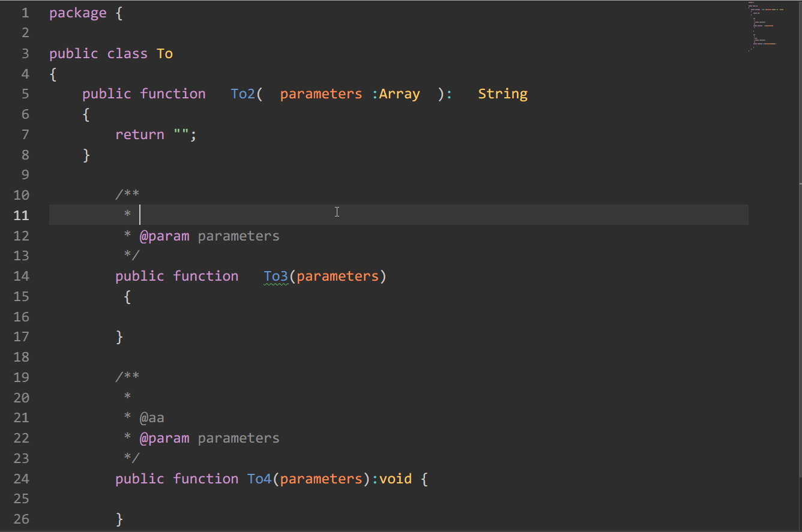Click the void return type on line 24

[x=396, y=479]
